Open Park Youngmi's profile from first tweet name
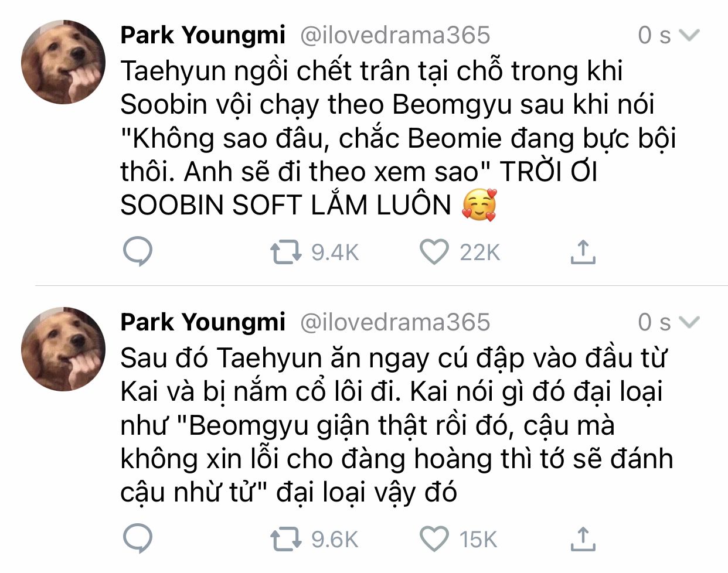This screenshot has height=573, width=728. pos(202,35)
